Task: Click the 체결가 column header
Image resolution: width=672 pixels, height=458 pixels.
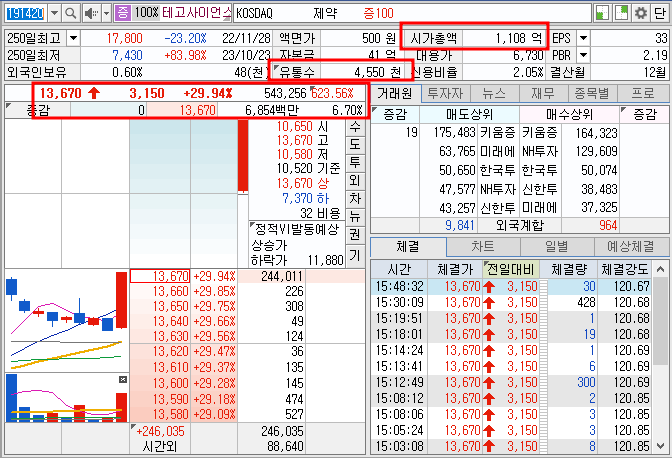Action: click(455, 269)
